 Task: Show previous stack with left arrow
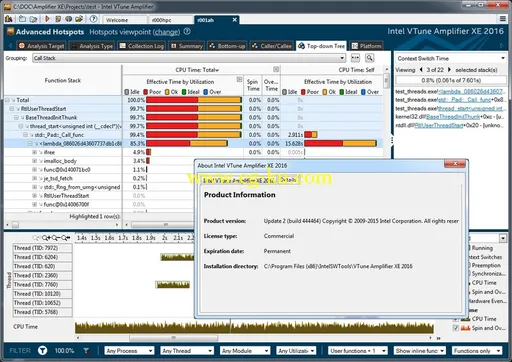[x=421, y=70]
